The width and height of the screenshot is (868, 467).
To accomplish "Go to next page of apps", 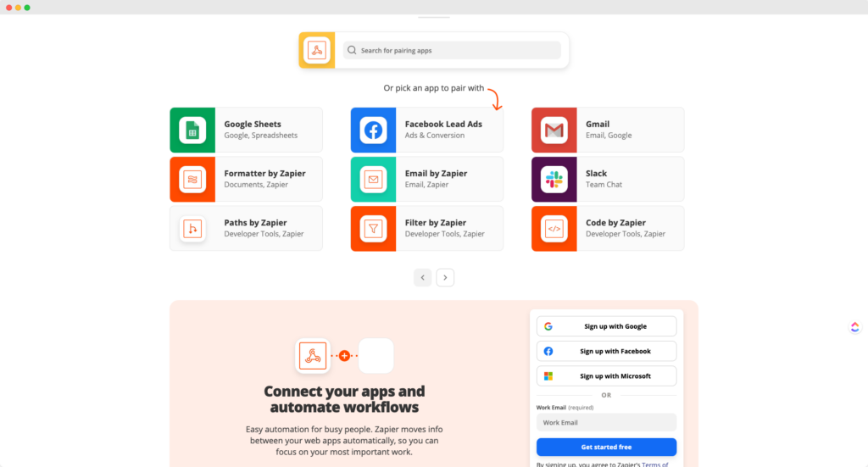I will pos(445,278).
